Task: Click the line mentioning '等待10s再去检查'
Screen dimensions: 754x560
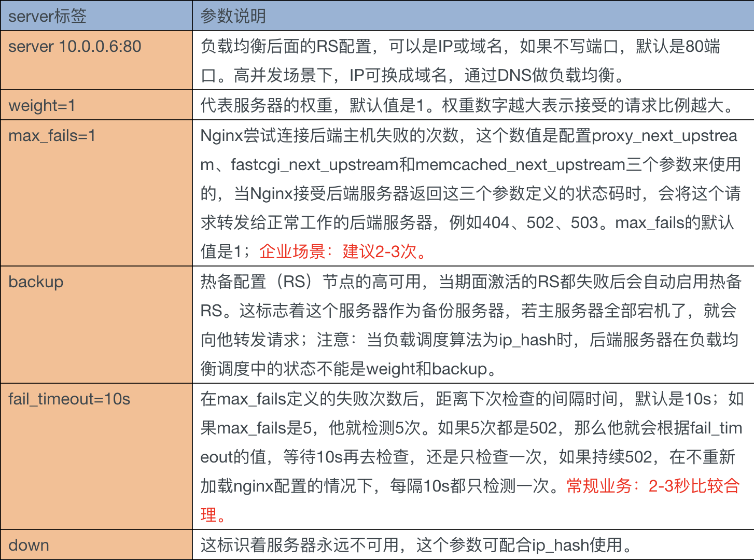Action: tap(468, 457)
